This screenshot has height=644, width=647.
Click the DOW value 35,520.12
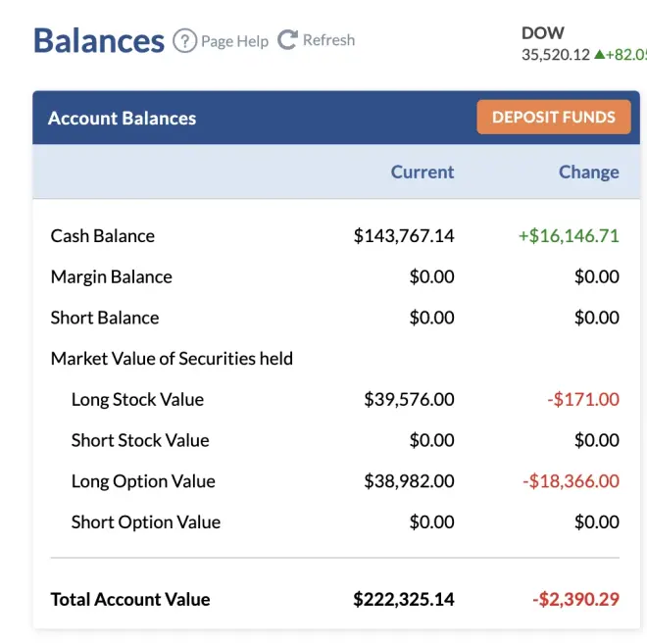coord(555,55)
